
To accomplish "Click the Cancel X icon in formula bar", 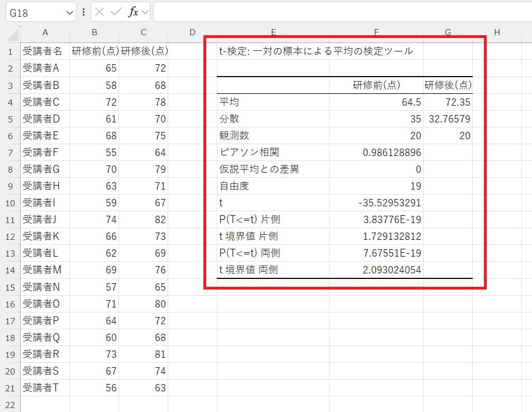I will pyautogui.click(x=99, y=12).
